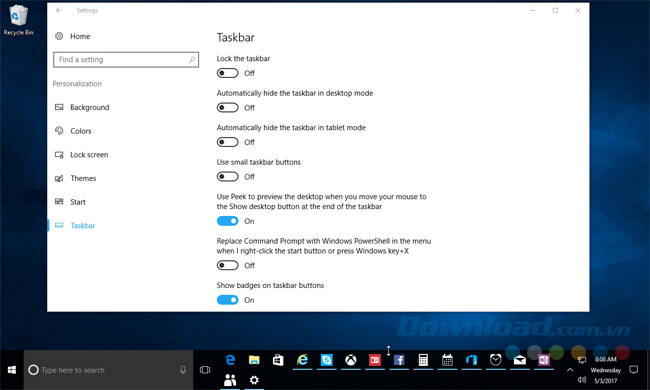Open the taskbar clock and date
This screenshot has width=650, height=390.
click(x=606, y=370)
